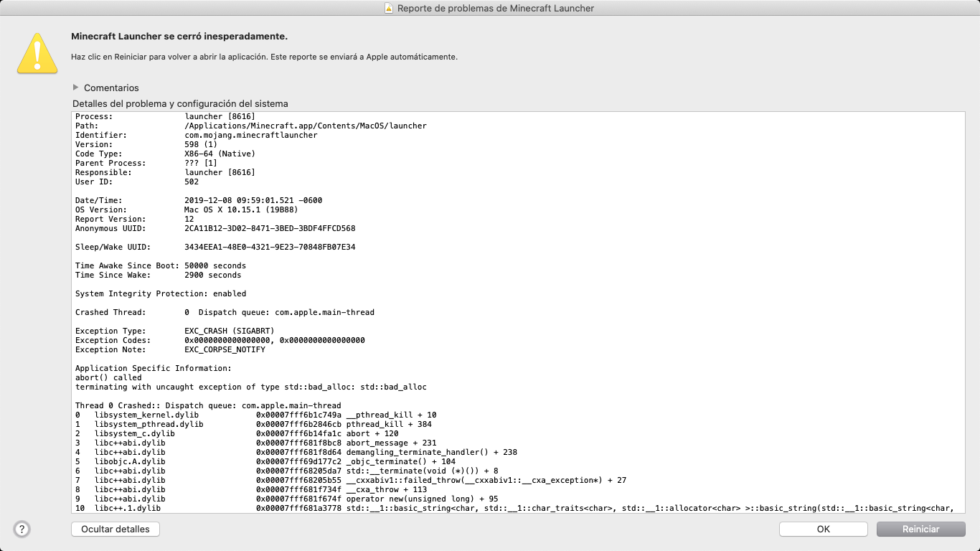Image resolution: width=980 pixels, height=551 pixels.
Task: Select stack frame 10 in libc++.1.dylib
Action: point(515,508)
